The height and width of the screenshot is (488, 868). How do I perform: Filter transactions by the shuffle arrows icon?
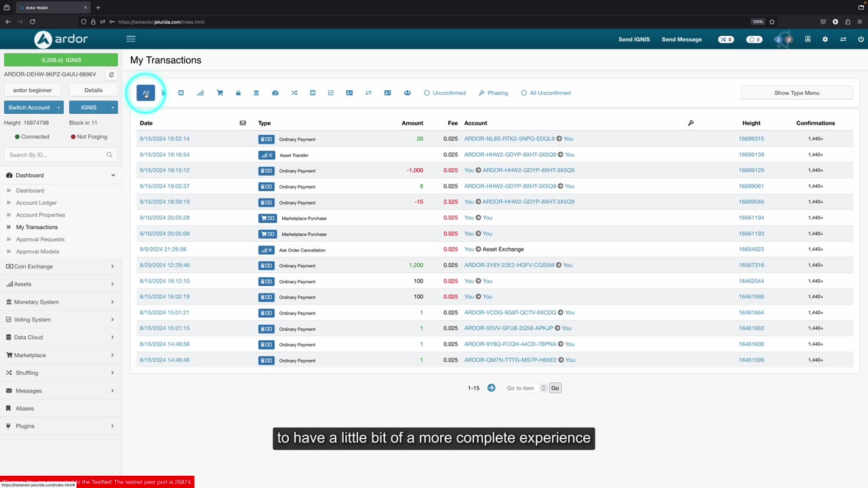(x=294, y=93)
